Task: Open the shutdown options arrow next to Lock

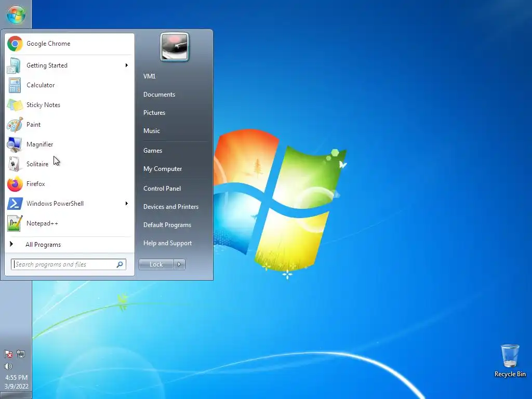Action: click(x=179, y=264)
